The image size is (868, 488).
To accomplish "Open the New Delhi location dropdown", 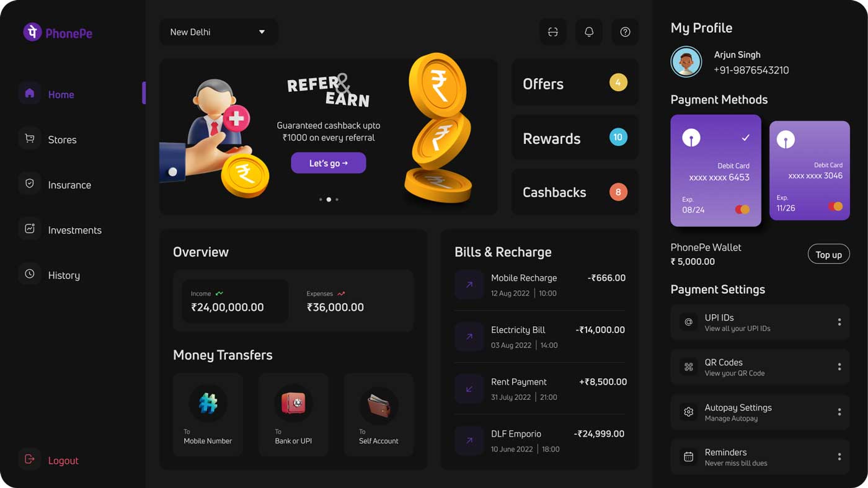I will [x=219, y=32].
